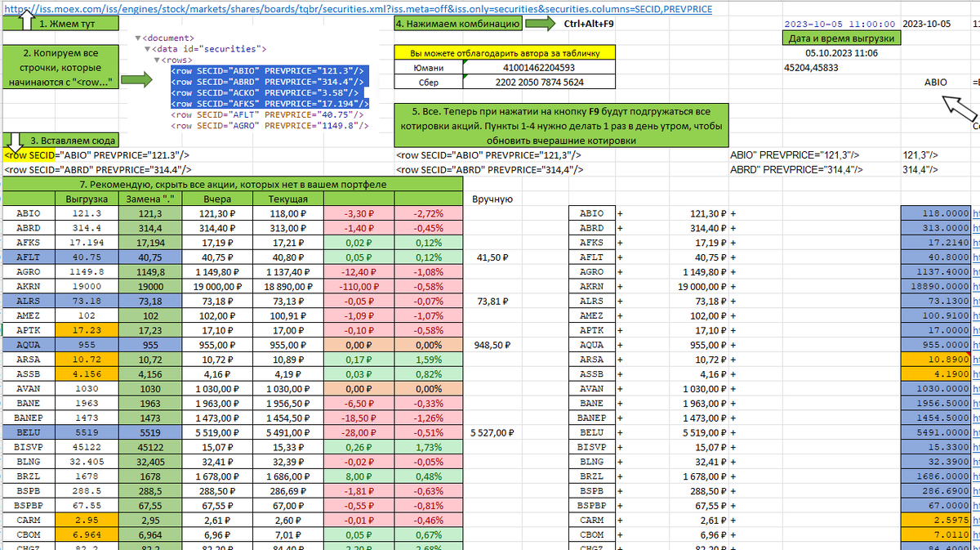Click the "Текущая" column header
980x550 pixels.
[x=288, y=199]
